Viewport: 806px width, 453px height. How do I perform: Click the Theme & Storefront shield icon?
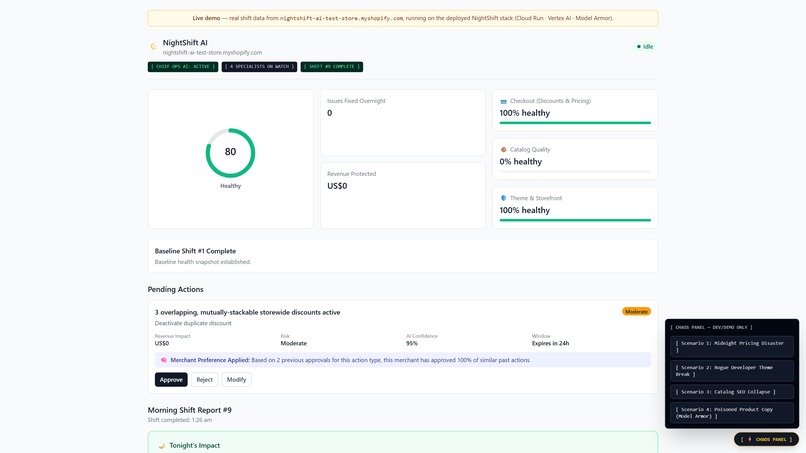pyautogui.click(x=503, y=198)
